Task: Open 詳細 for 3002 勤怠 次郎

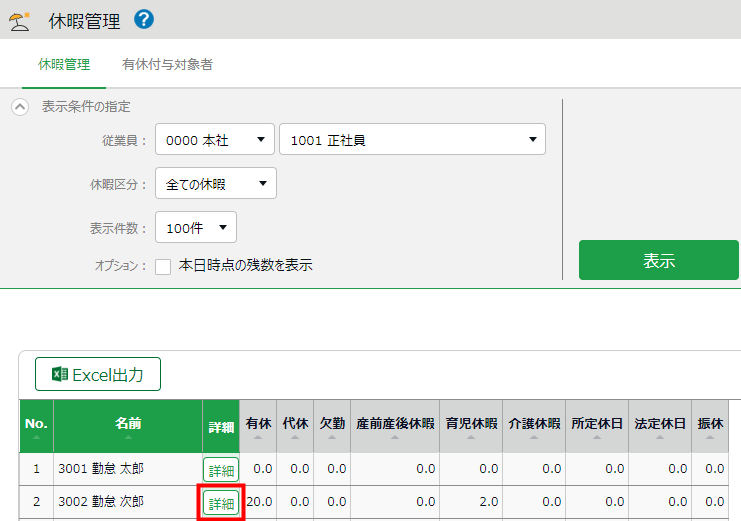Action: [x=221, y=502]
